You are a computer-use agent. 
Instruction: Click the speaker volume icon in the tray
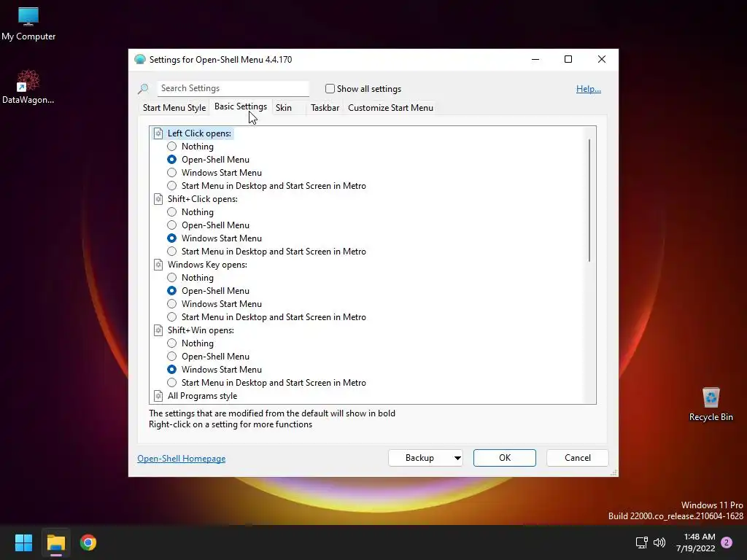coord(659,542)
